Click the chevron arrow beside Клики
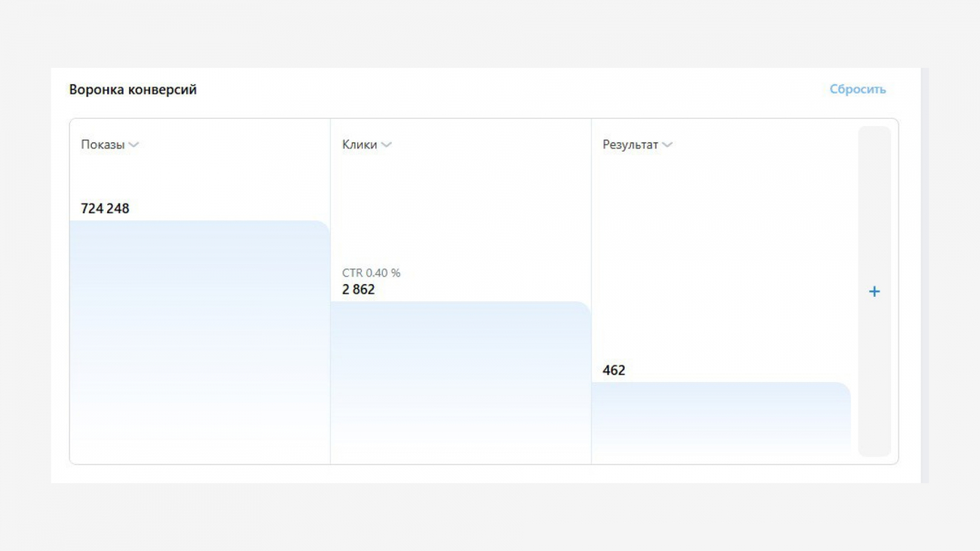This screenshot has width=980, height=551. [386, 145]
